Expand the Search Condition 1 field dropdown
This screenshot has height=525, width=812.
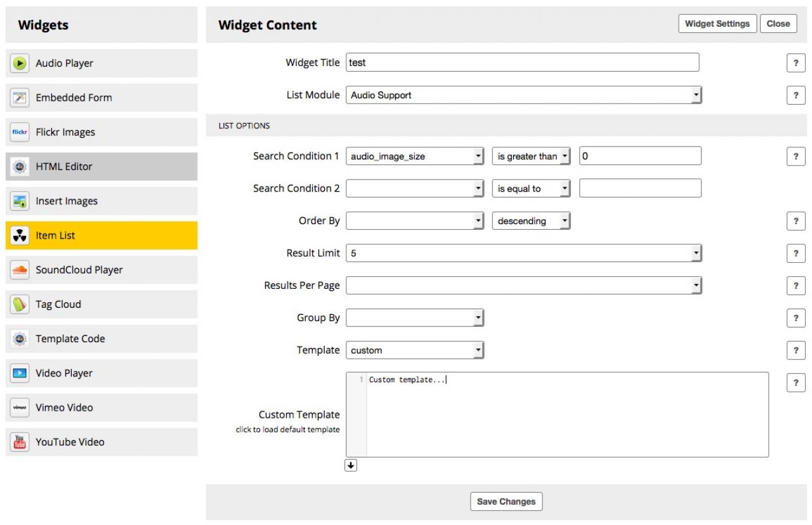(x=415, y=156)
